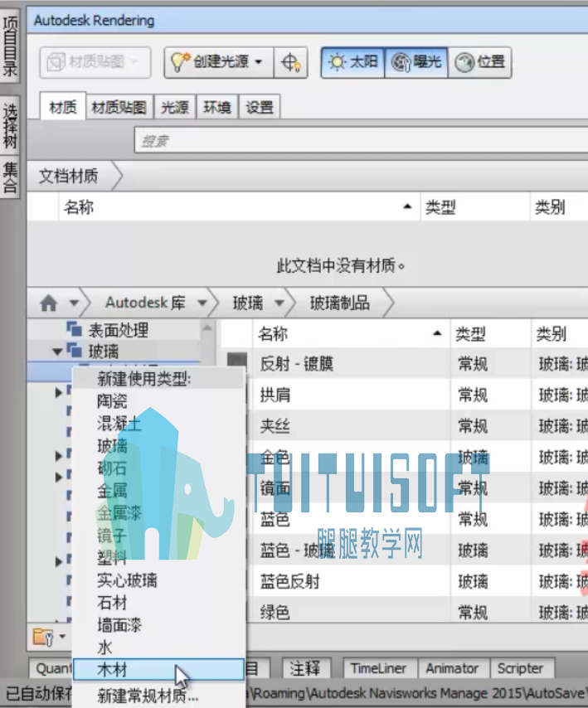This screenshot has width=588, height=708.
Task: Click the light glyph target icon
Action: pyautogui.click(x=291, y=62)
